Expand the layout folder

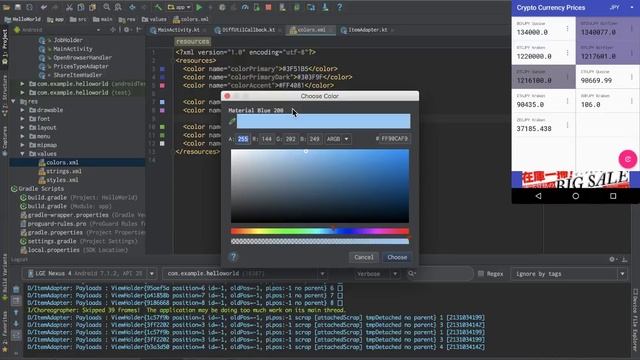(22, 128)
